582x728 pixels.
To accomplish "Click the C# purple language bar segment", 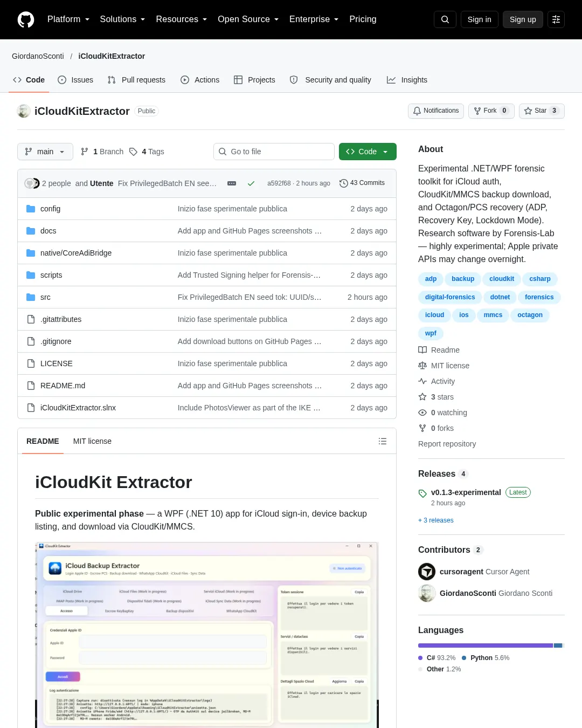I will (x=486, y=645).
